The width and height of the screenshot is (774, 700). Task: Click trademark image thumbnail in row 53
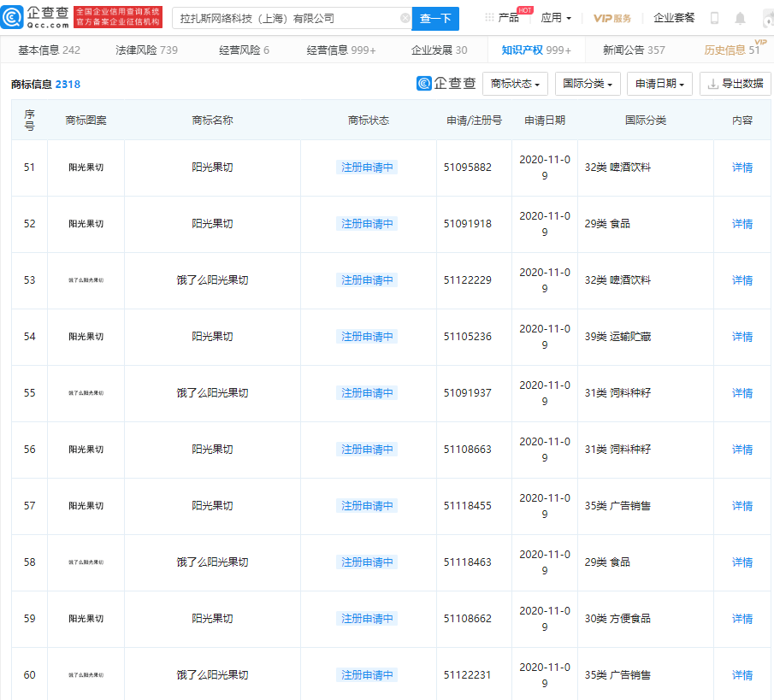[86, 280]
